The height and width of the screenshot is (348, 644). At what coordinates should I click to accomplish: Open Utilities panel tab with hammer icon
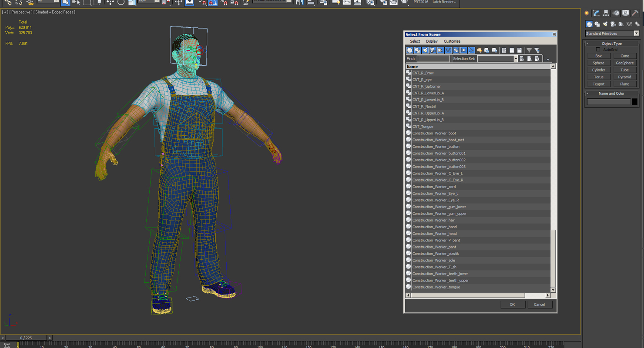635,13
